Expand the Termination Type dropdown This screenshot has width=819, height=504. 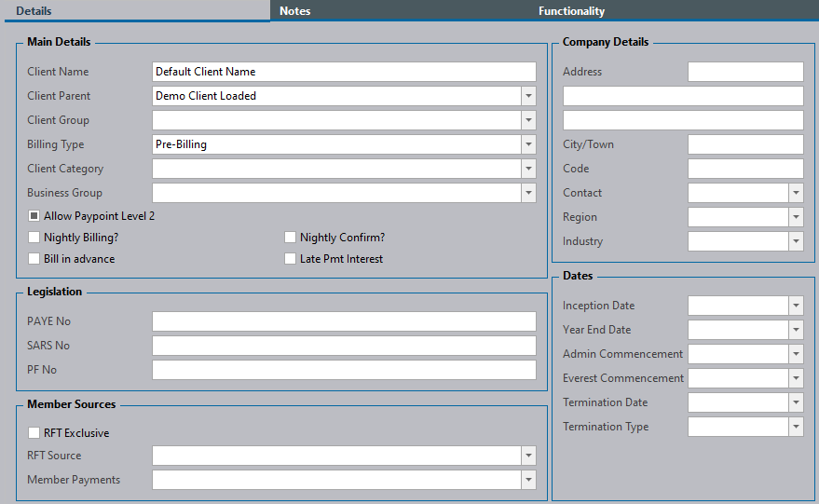(796, 427)
